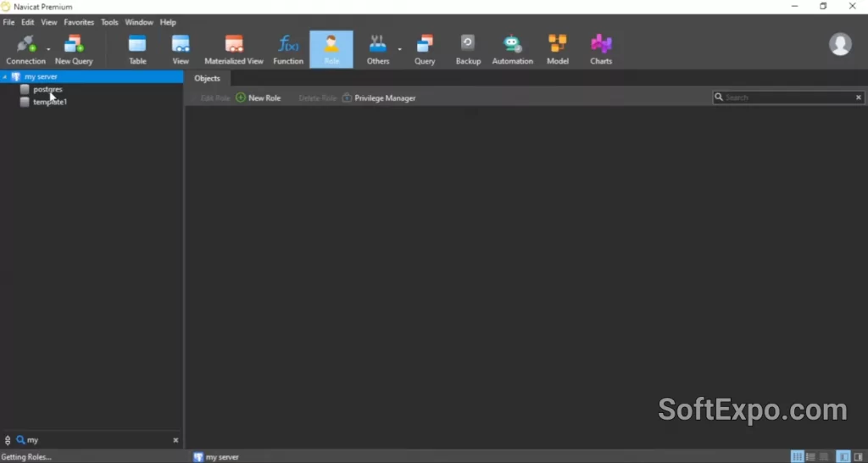Click the greyed Delete Role button

coord(317,98)
